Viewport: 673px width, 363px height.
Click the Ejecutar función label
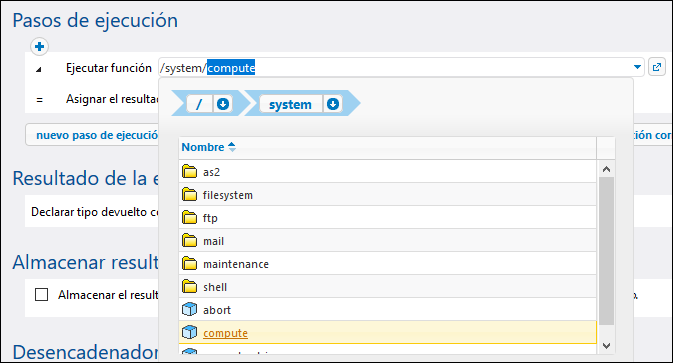coord(109,68)
